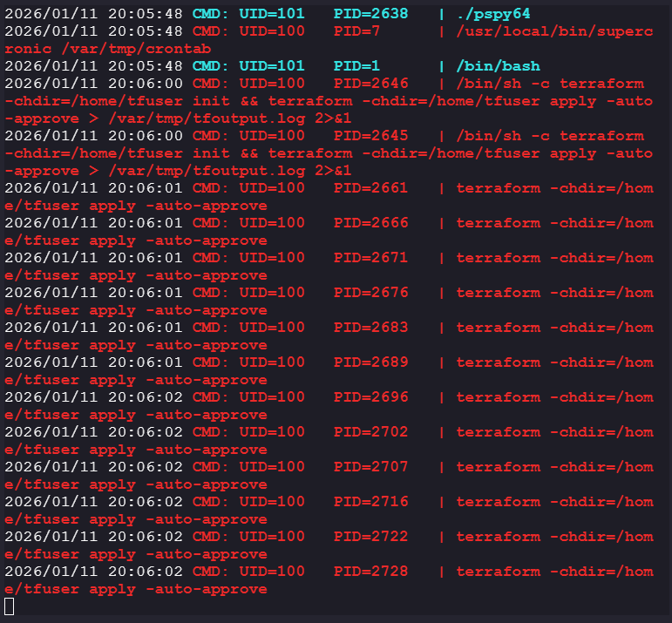Click the PID=2671 terraform entry
The image size is (672, 623).
coord(370,258)
